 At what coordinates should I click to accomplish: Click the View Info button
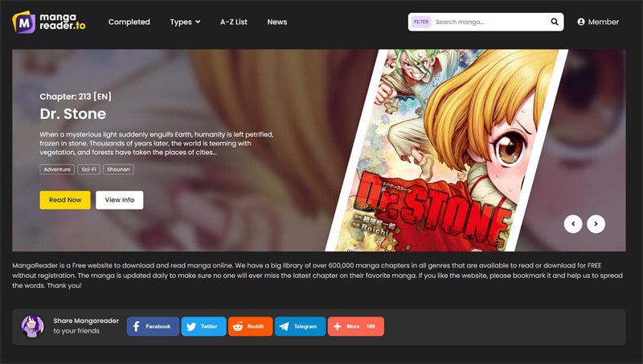tap(119, 200)
